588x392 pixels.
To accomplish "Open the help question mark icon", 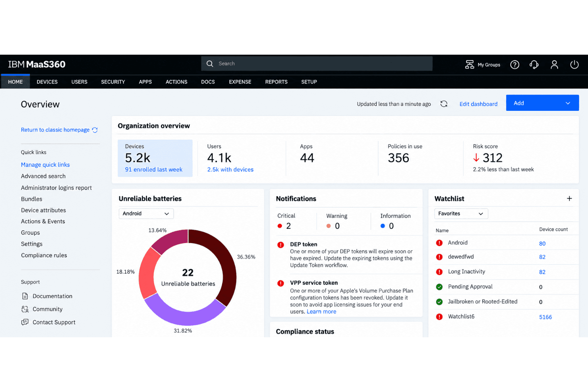I will pos(514,64).
